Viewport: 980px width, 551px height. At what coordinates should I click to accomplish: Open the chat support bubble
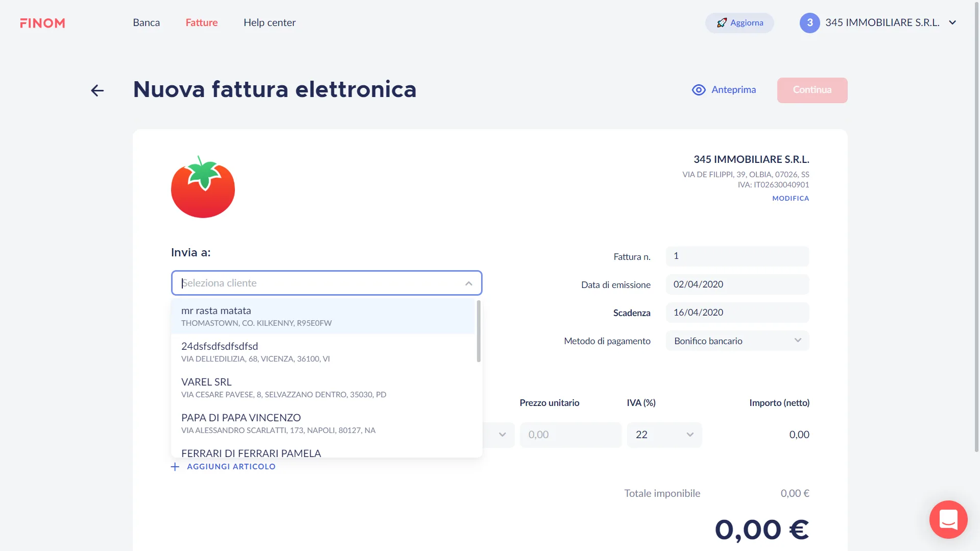[x=948, y=519]
